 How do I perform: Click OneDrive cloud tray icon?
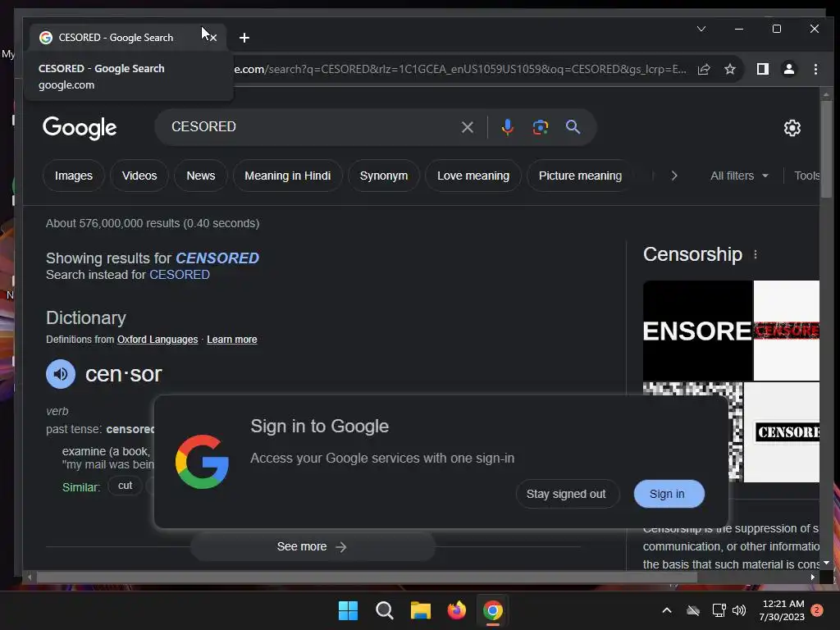tap(693, 610)
